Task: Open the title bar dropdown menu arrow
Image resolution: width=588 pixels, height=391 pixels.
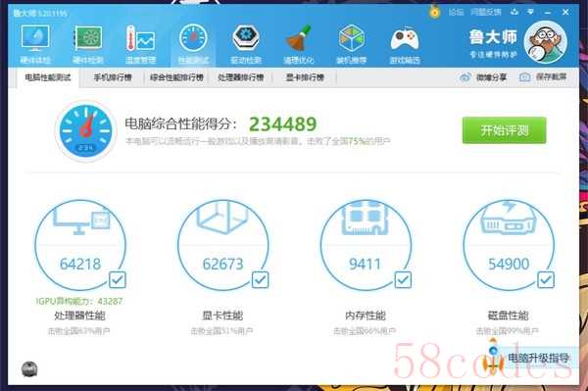Action: point(530,12)
